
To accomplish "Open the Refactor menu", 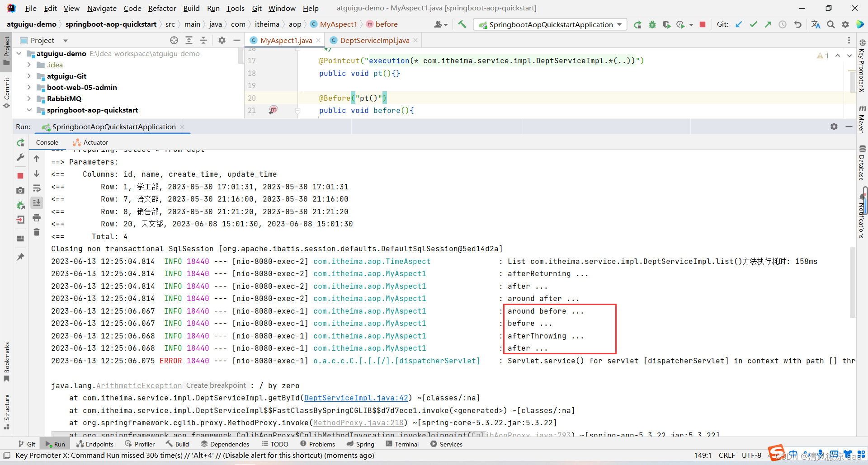I will tap(162, 8).
